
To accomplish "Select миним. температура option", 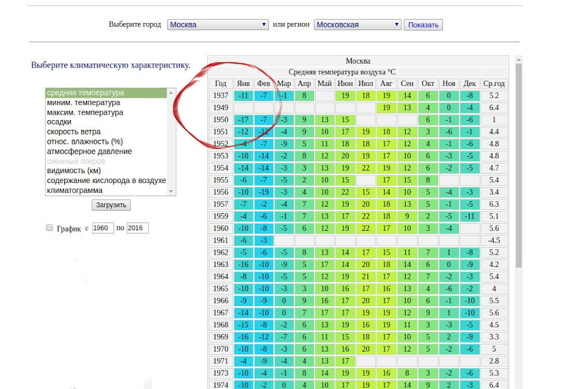I will pos(106,102).
